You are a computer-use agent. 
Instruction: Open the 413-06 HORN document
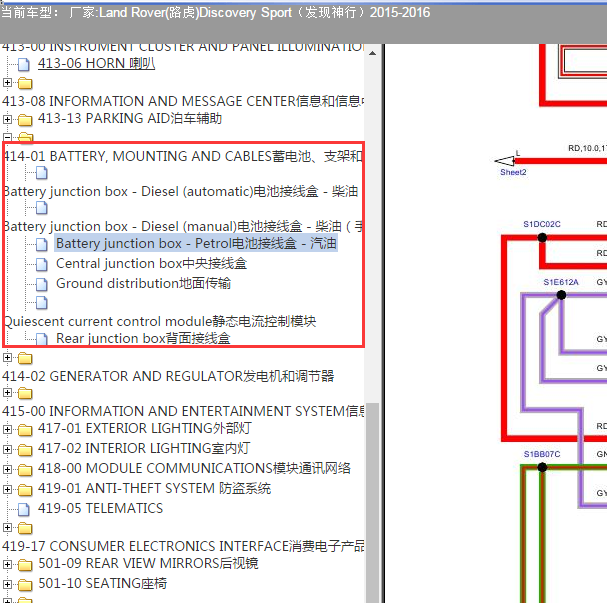click(96, 63)
